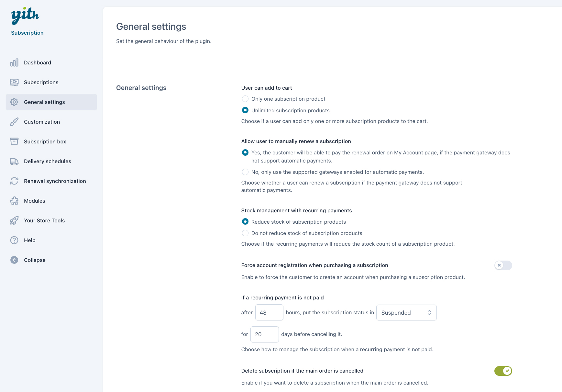Click the Renewal synchronization arrows icon
562x392 pixels.
pos(14,181)
